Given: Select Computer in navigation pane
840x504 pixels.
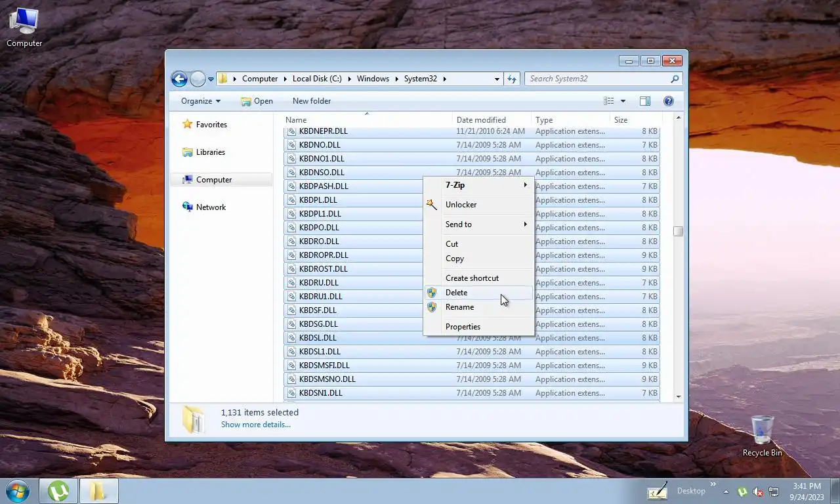Looking at the screenshot, I should [221, 180].
